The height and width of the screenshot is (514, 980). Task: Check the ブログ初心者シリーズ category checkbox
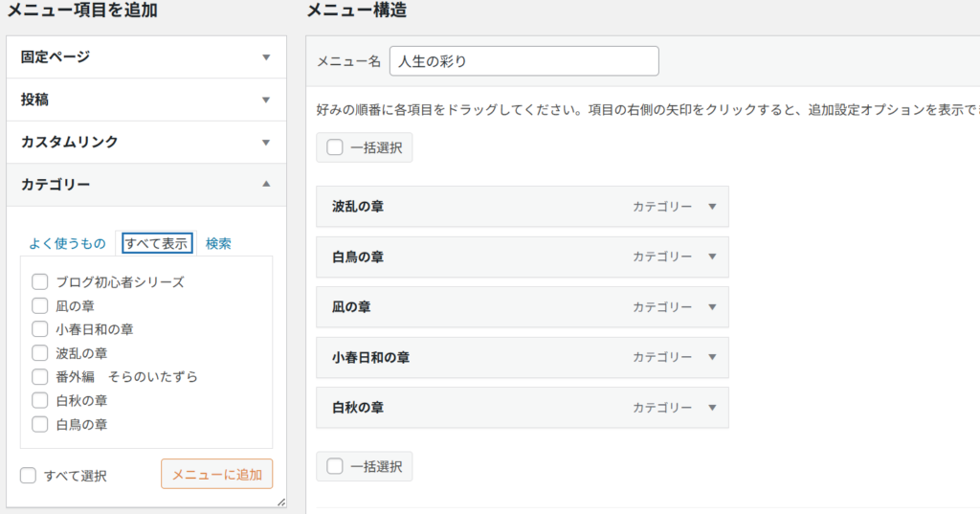(40, 282)
